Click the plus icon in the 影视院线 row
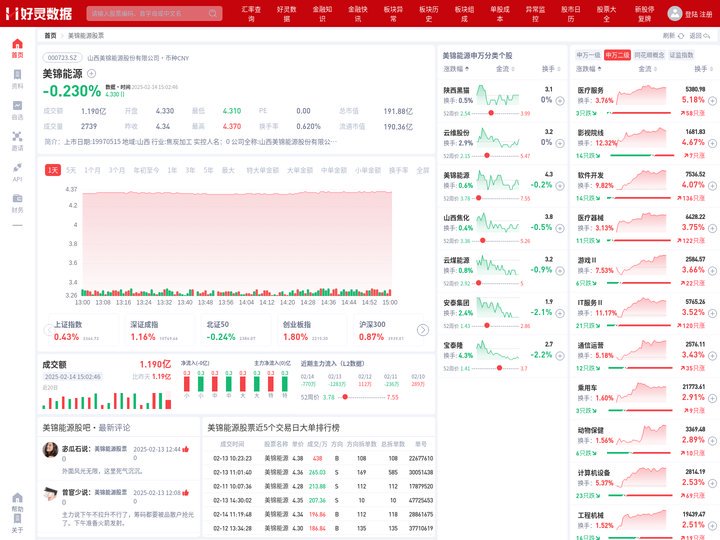The height and width of the screenshot is (540, 720). (712, 143)
